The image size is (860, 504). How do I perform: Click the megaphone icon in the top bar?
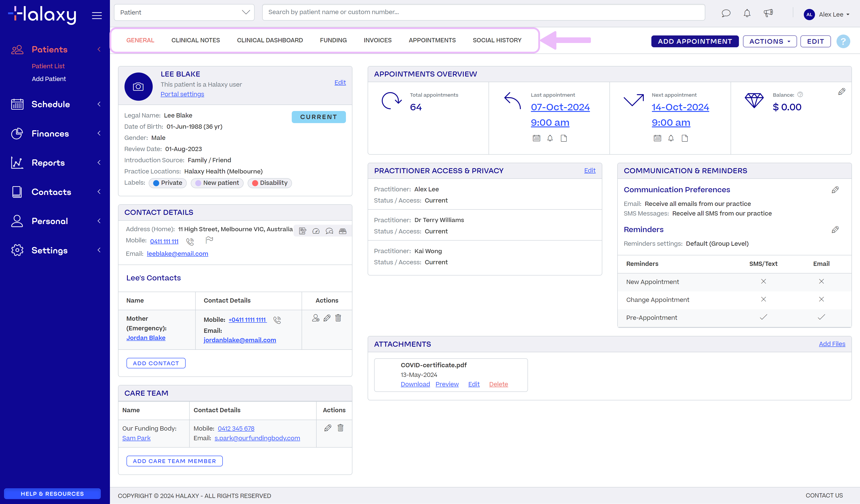click(x=769, y=13)
